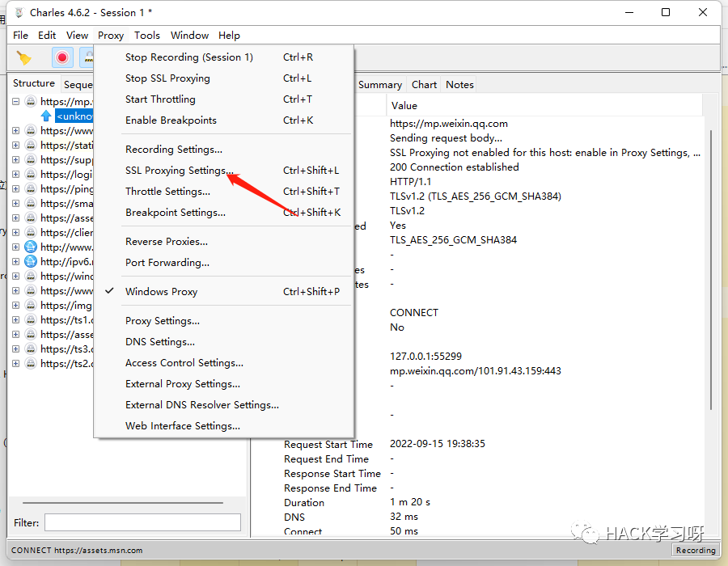Click the lock icon beside https://sup host
Screen dimensions: 728x566
point(31,159)
